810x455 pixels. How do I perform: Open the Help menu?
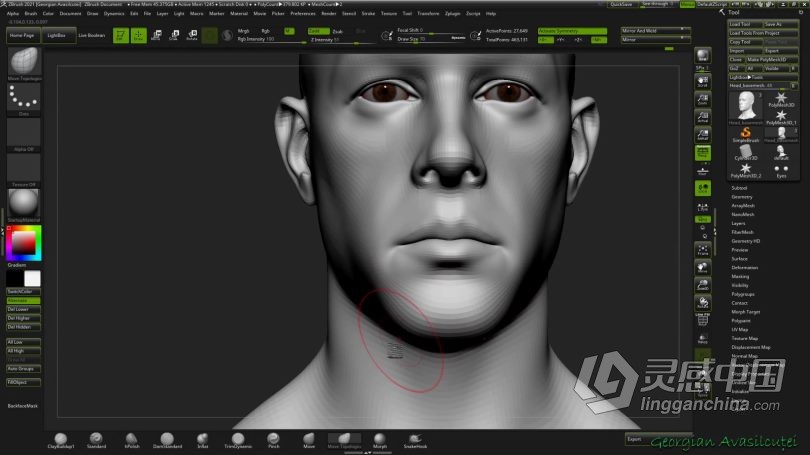click(x=491, y=13)
